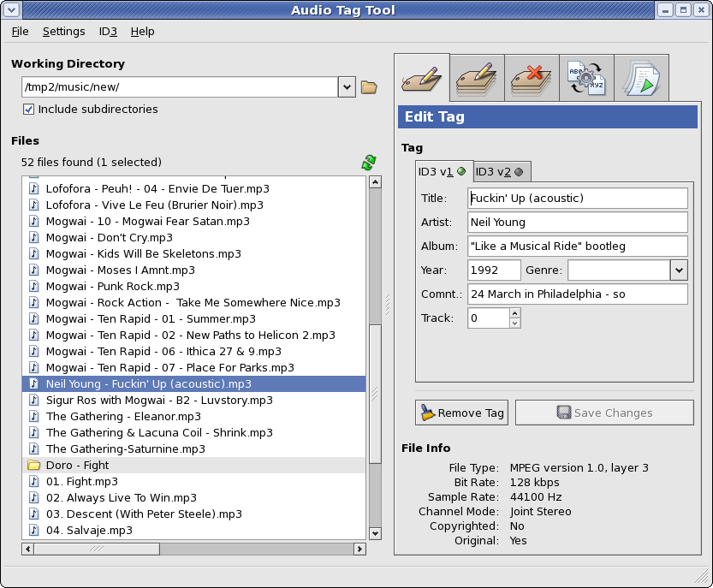713x588 pixels.
Task: Click the icon beside The Gathering - Eleanor.mp3
Action: click(x=33, y=416)
